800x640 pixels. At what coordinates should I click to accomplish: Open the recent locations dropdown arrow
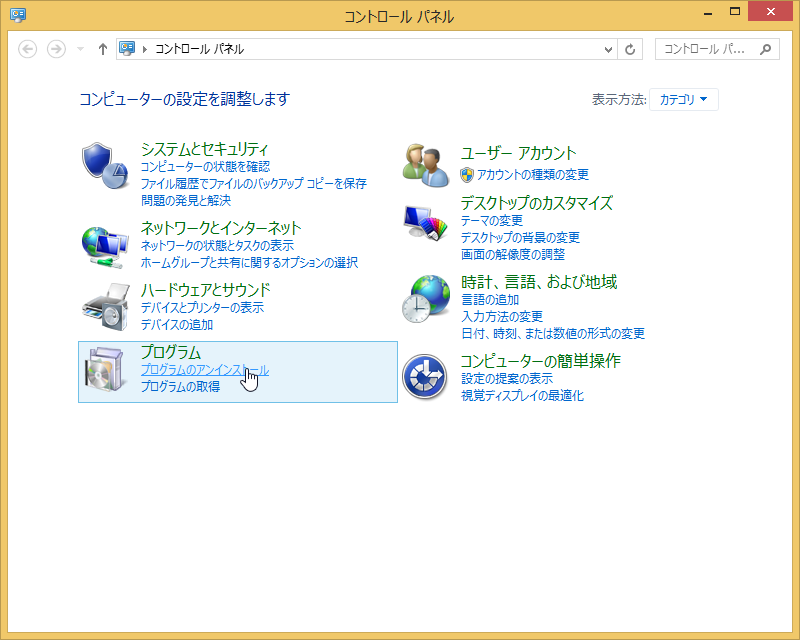coord(80,49)
